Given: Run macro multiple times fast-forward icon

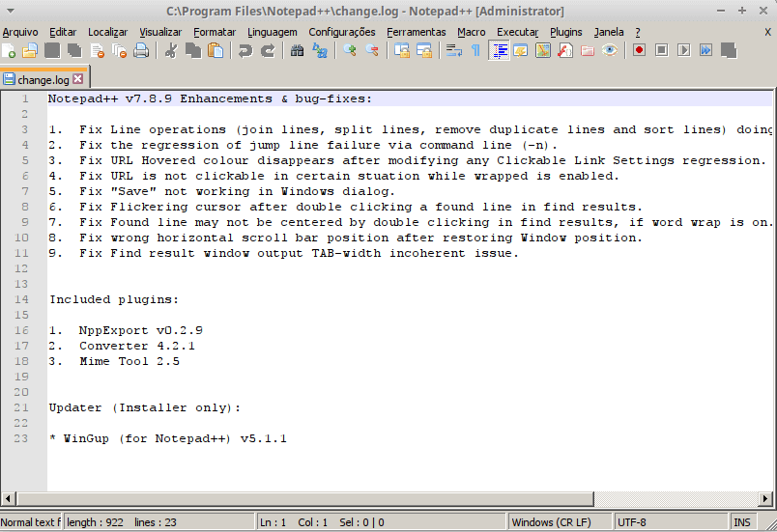Looking at the screenshot, I should click(x=706, y=50).
